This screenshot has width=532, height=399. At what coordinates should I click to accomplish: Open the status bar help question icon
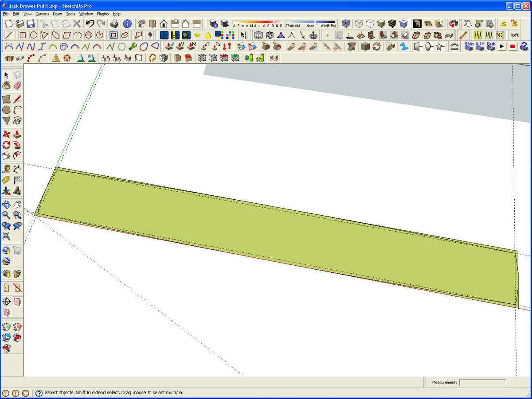(39, 393)
